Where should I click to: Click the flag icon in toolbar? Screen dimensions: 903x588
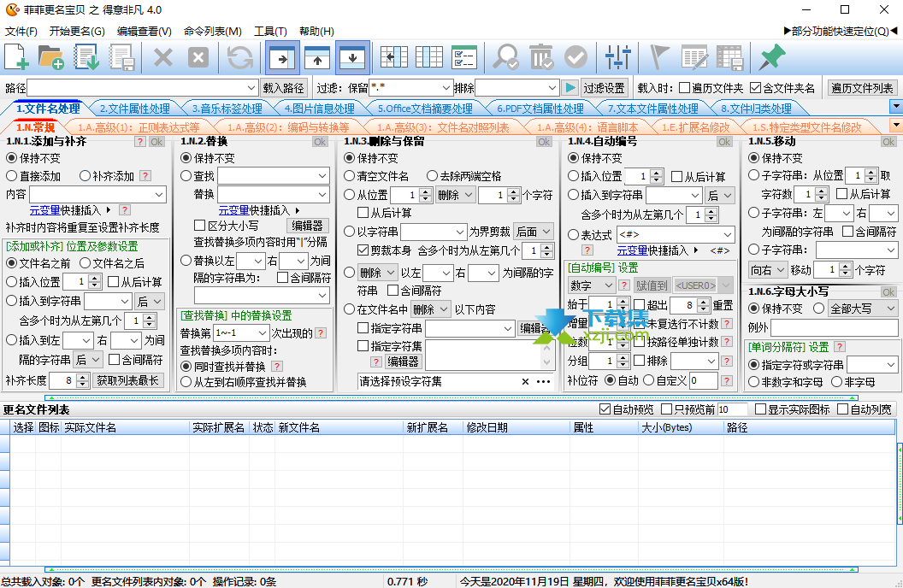point(659,57)
